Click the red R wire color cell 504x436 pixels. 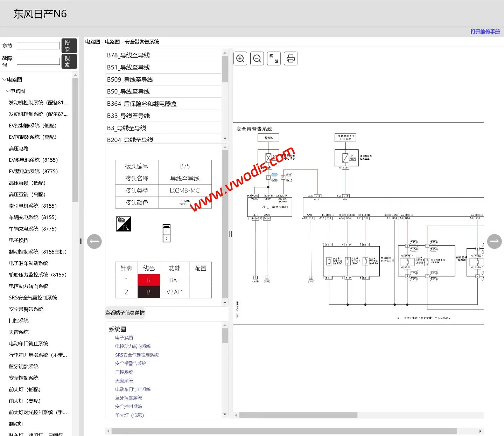pos(148,280)
